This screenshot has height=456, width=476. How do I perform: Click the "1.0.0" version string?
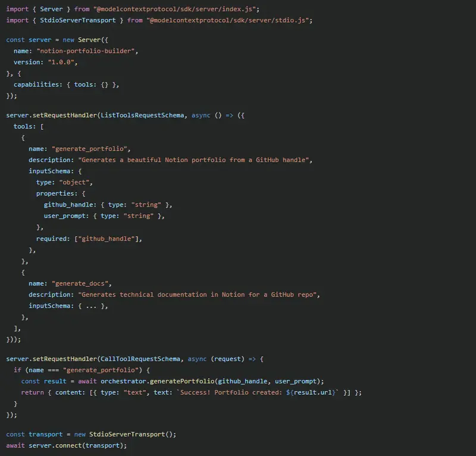61,63
